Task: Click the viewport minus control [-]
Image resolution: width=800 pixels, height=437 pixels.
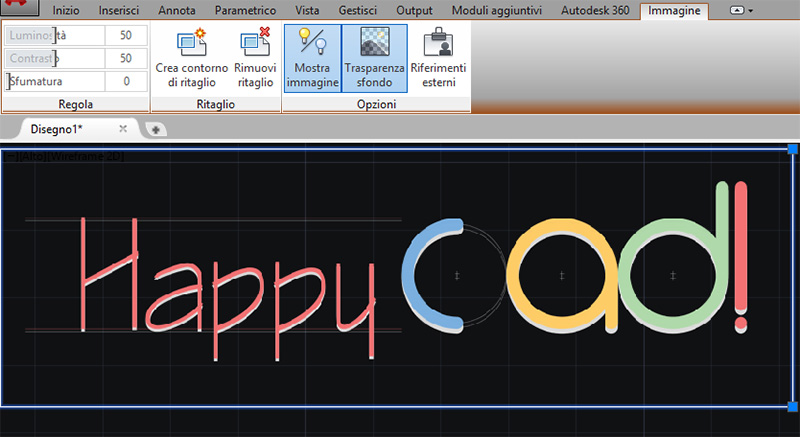Action: pos(11,157)
